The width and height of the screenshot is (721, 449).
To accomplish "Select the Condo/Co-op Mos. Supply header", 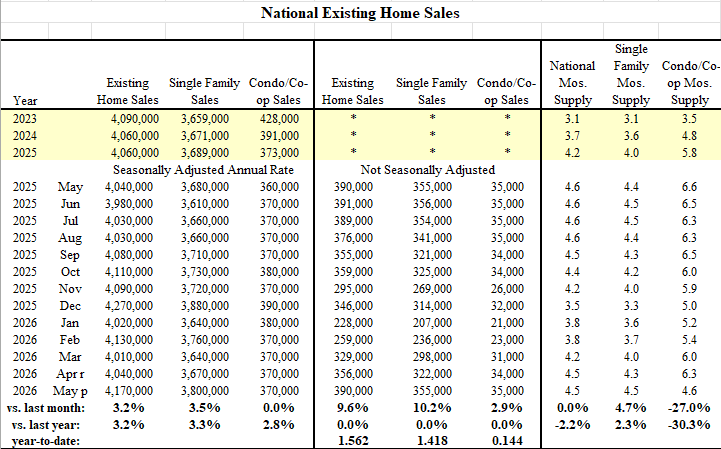I will [690, 83].
